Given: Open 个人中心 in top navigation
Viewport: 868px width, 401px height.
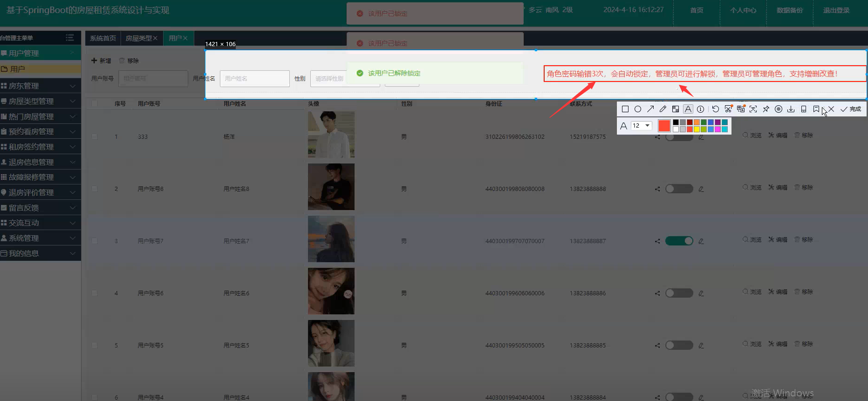Looking at the screenshot, I should point(743,10).
